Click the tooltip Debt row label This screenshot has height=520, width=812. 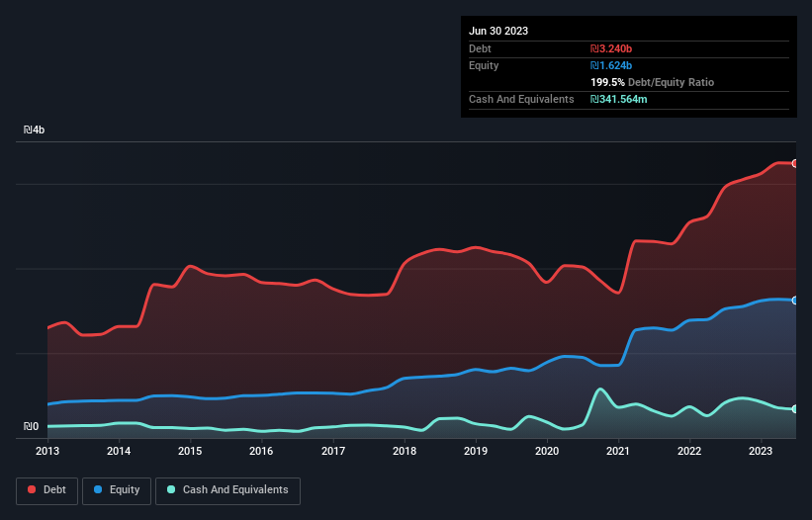click(480, 48)
